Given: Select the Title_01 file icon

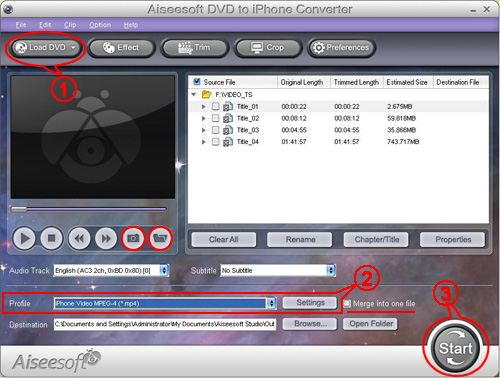Looking at the screenshot, I should tap(228, 106).
